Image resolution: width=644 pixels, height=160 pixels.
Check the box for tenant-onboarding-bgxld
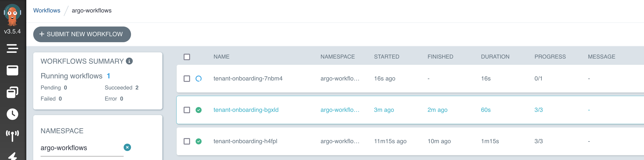[x=187, y=110]
